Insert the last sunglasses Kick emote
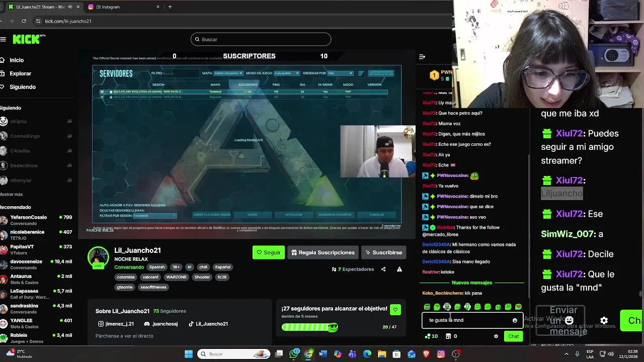Viewport: 644px width, 362px height. (x=518, y=307)
